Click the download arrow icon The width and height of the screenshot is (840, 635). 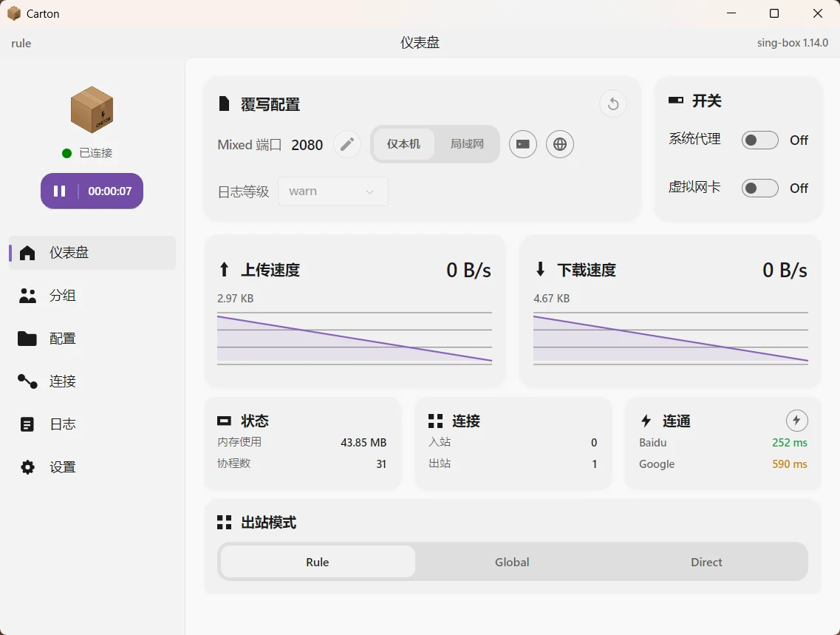pos(541,270)
